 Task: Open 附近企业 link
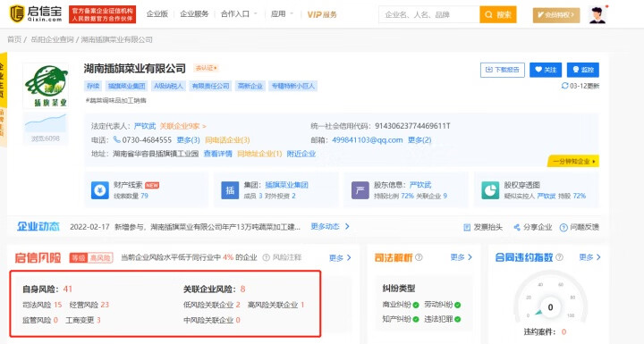pyautogui.click(x=301, y=154)
